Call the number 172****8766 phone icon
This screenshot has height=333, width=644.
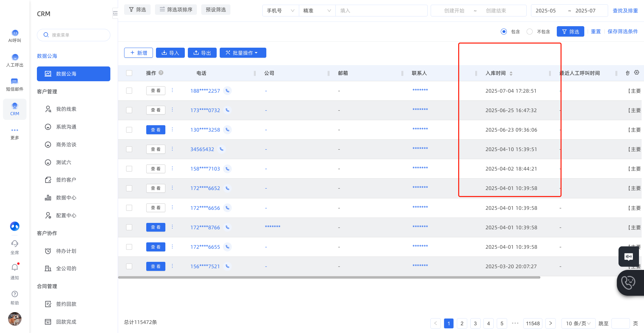[x=227, y=227]
